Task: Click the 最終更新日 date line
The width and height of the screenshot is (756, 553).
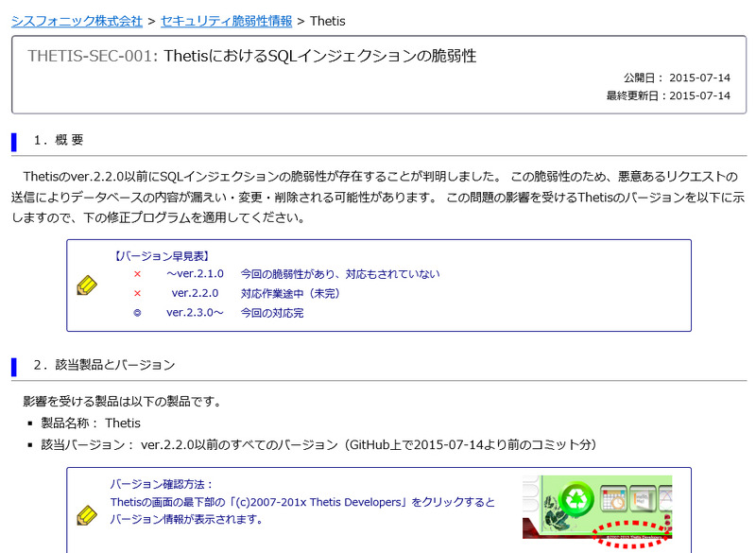Action: click(668, 95)
